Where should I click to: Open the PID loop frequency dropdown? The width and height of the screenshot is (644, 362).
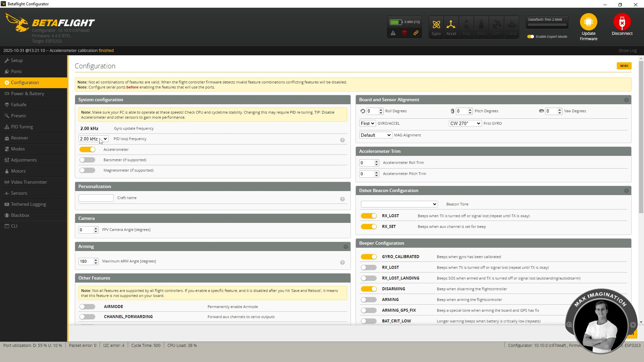click(x=93, y=138)
